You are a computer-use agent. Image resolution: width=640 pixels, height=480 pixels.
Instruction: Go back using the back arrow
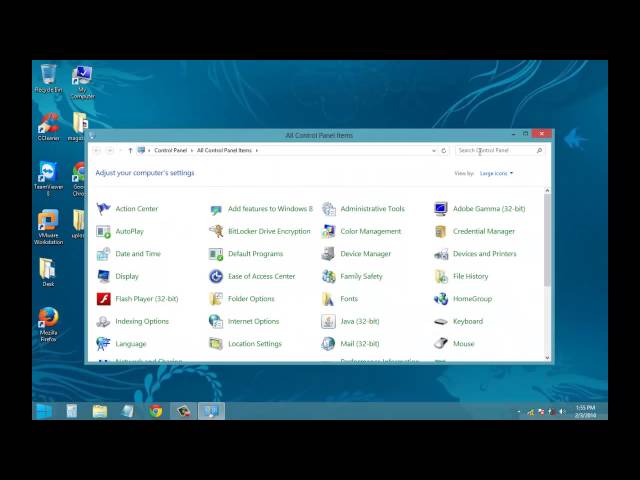point(97,151)
